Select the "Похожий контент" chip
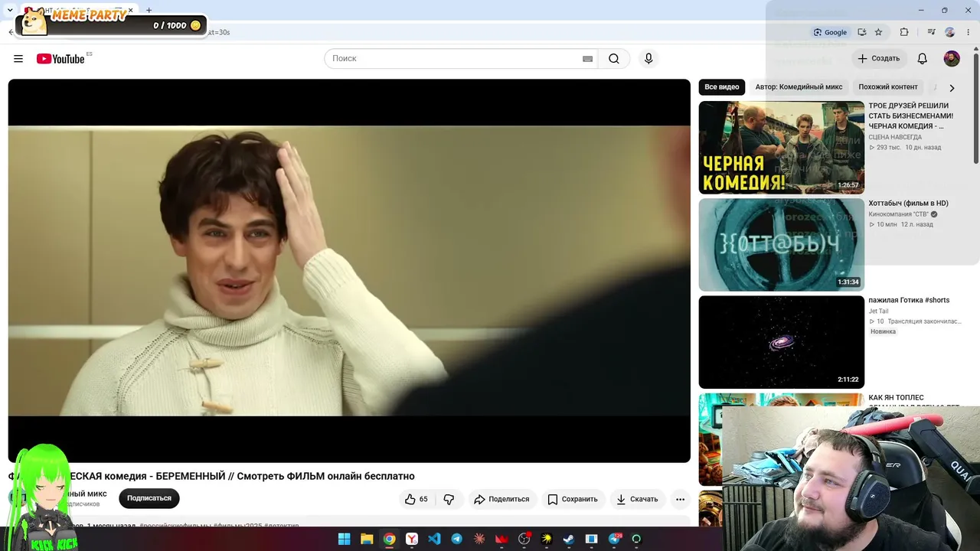The height and width of the screenshot is (551, 980). (x=888, y=87)
